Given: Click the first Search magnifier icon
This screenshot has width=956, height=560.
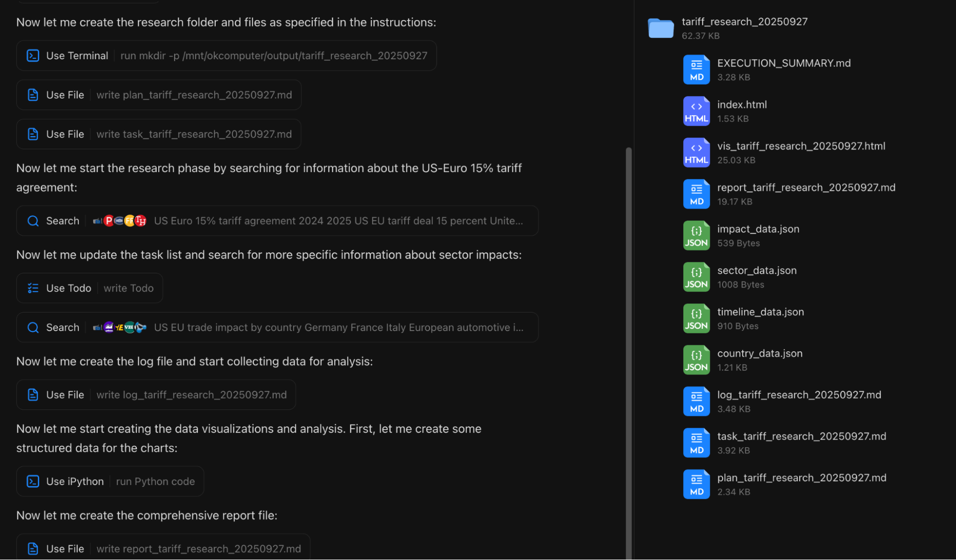Looking at the screenshot, I should click(33, 221).
